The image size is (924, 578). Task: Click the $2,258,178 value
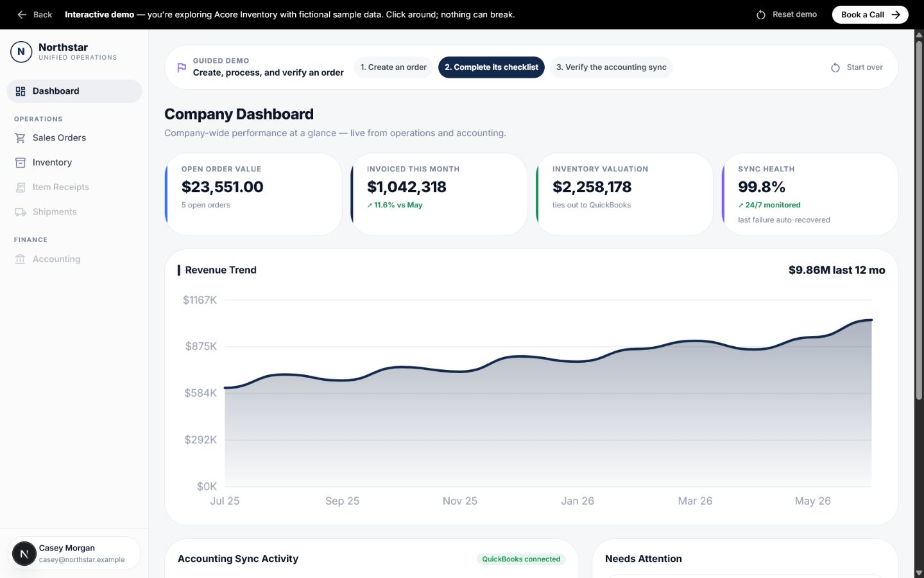point(592,187)
